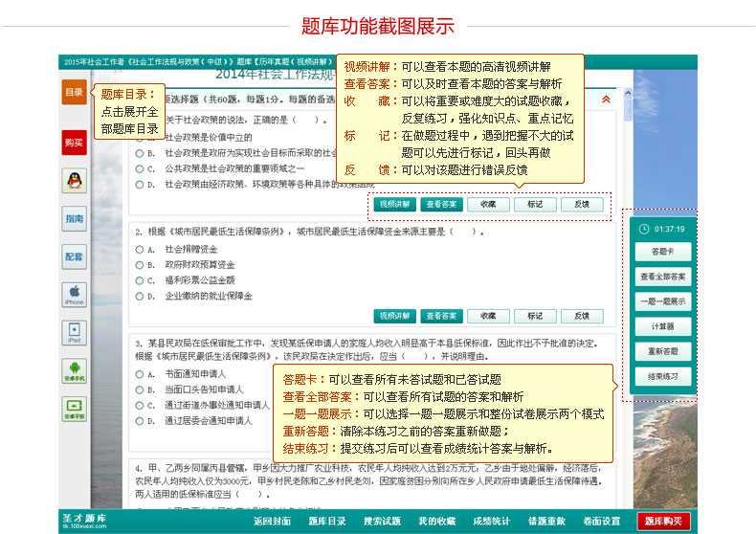Open QQ penguin contact icon
This screenshot has width=756, height=534.
[74, 180]
